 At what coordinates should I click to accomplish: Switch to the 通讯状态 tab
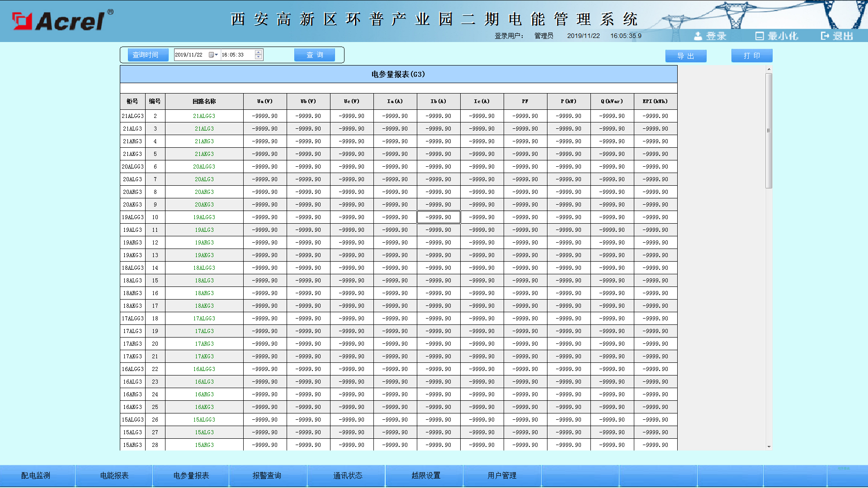348,475
